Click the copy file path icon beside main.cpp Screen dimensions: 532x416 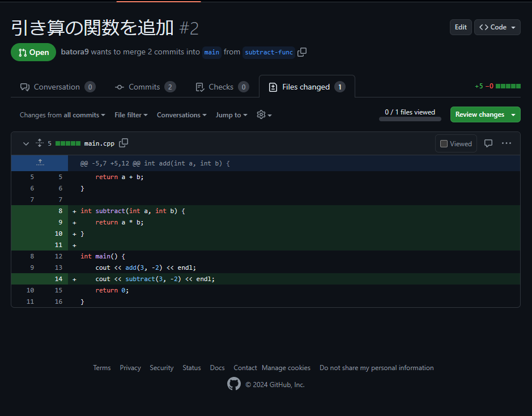(124, 143)
